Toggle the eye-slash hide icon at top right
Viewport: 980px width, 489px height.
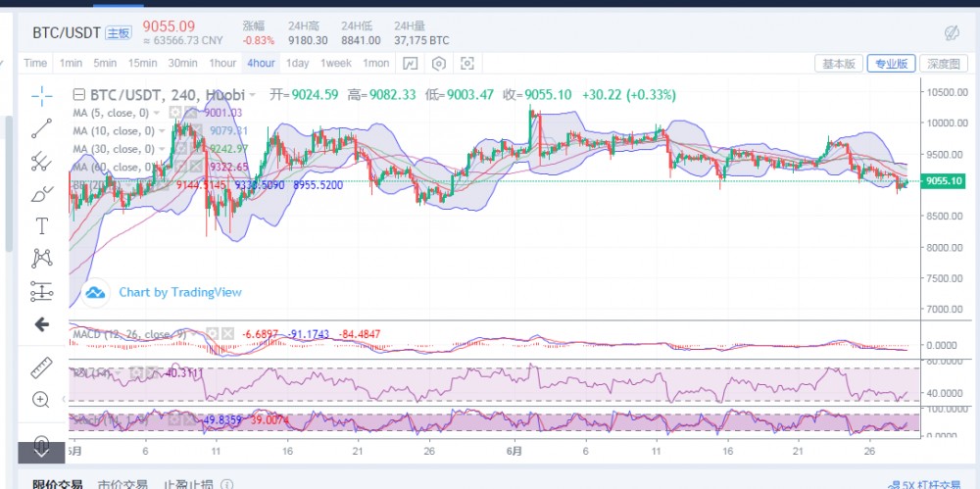coord(951,33)
